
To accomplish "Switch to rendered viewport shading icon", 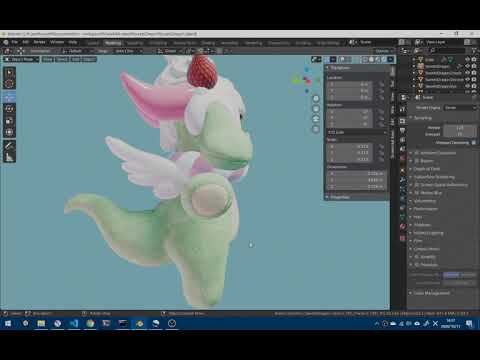I will click(390, 59).
